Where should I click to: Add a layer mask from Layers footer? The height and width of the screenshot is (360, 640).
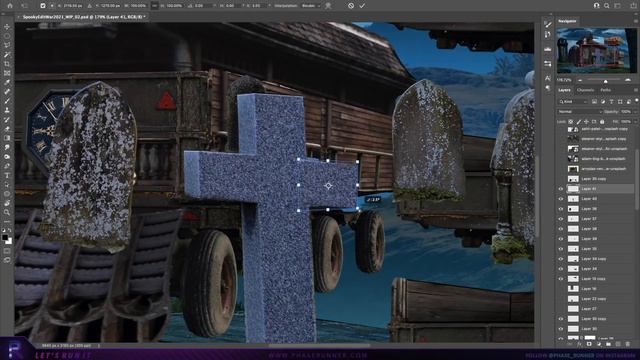click(x=589, y=344)
